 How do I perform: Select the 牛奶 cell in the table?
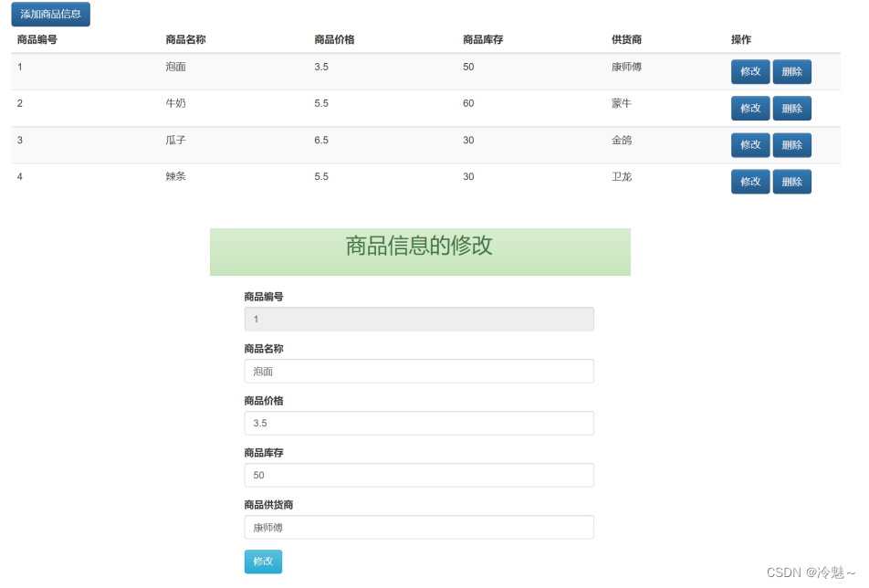(x=175, y=103)
